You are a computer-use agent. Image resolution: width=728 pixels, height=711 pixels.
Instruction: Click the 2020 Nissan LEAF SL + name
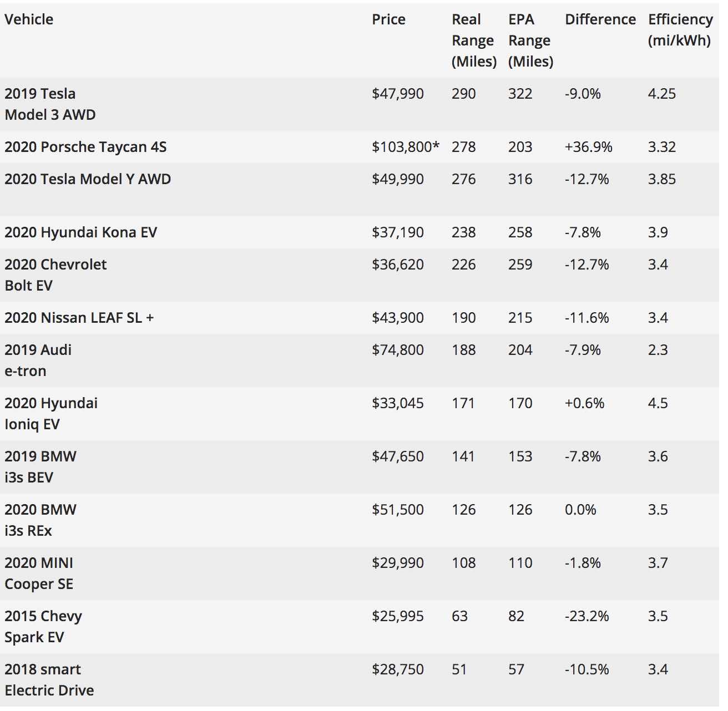pyautogui.click(x=79, y=318)
